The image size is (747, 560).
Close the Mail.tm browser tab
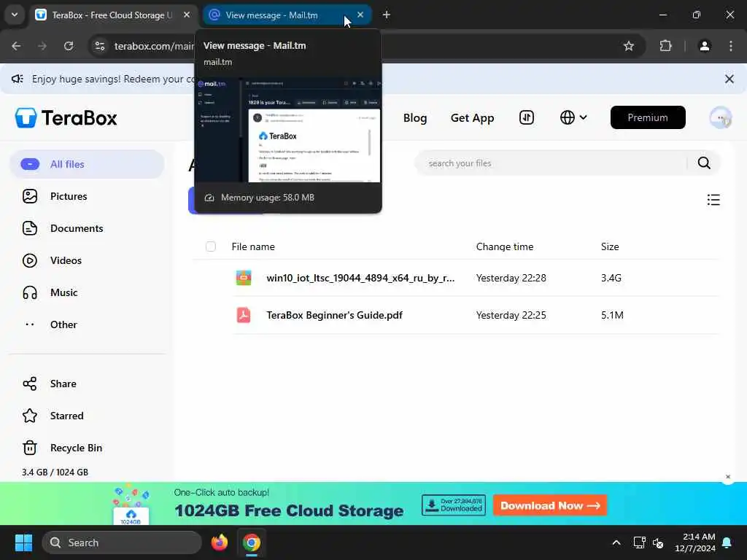(360, 15)
